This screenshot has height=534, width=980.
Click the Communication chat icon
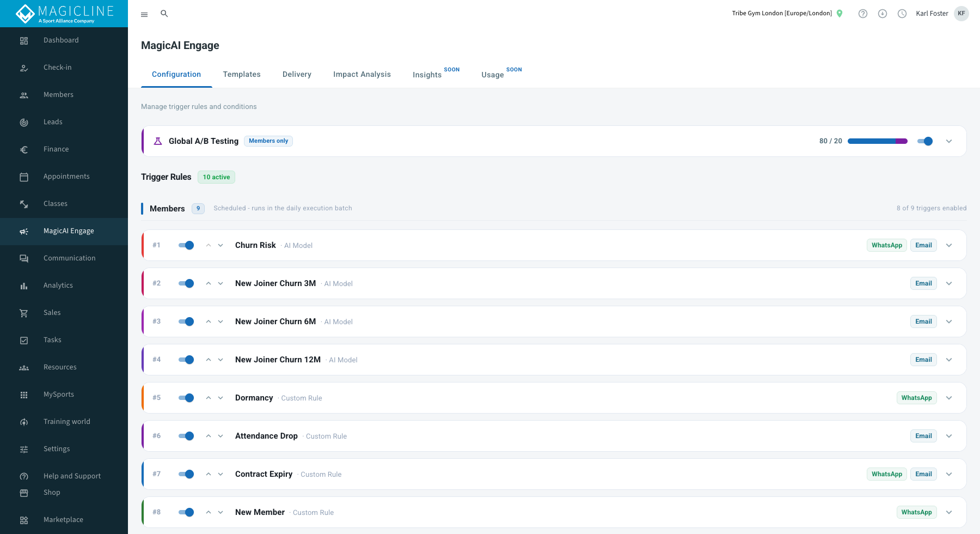24,258
